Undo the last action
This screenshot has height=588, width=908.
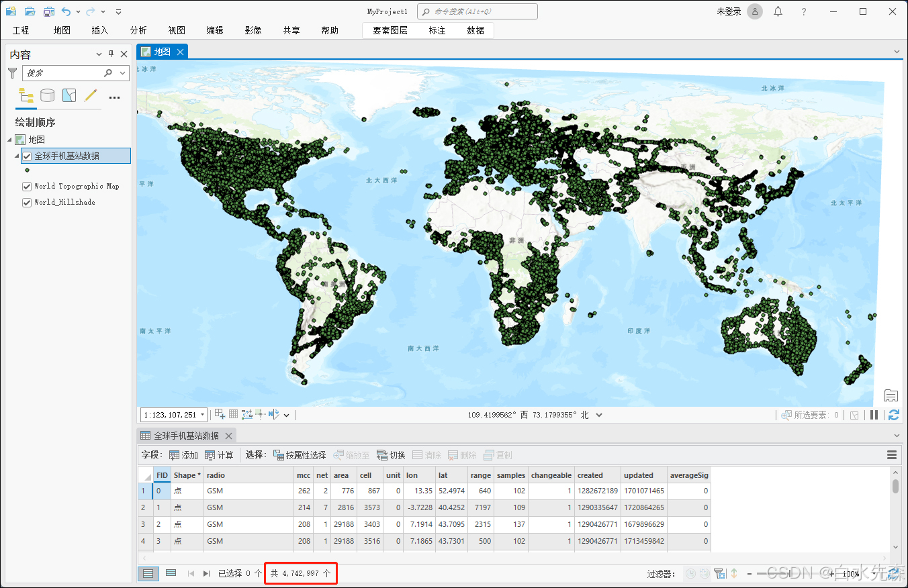click(66, 11)
